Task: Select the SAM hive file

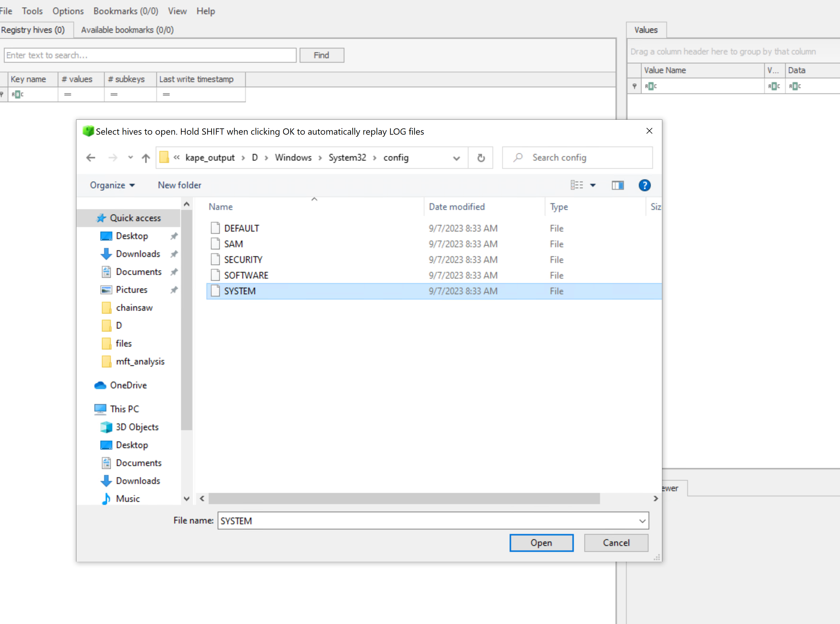Action: point(233,244)
